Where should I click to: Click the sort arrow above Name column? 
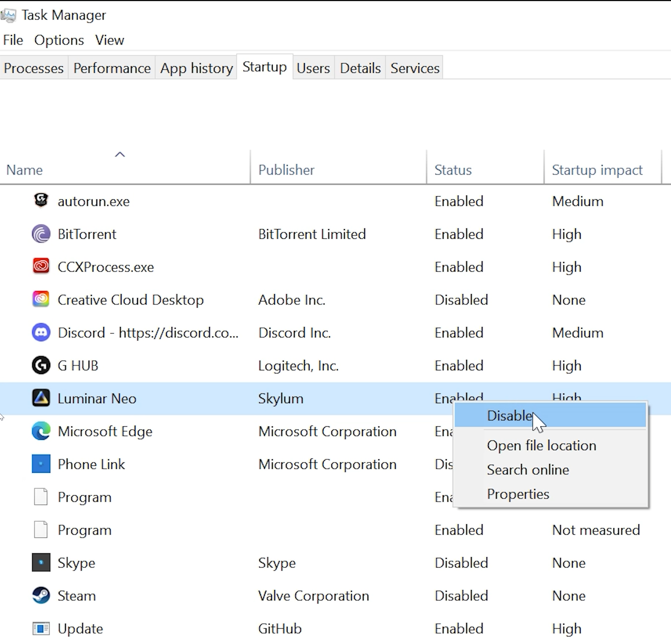click(x=120, y=154)
